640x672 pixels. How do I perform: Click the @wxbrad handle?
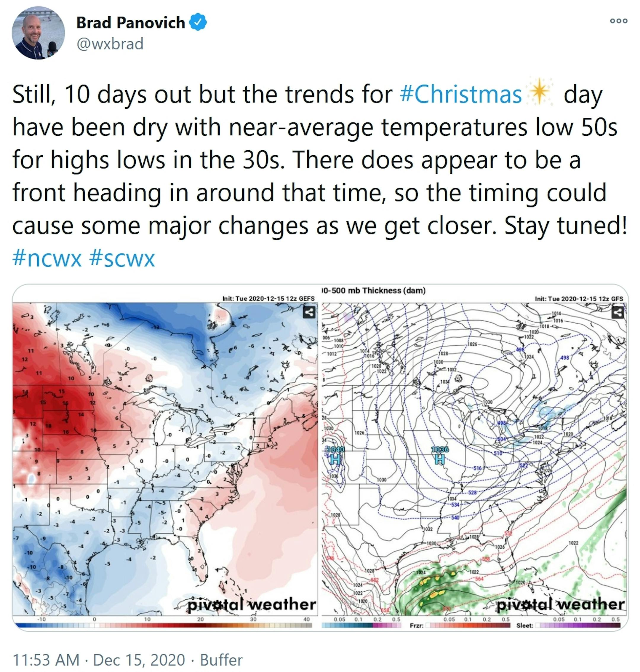coord(110,44)
